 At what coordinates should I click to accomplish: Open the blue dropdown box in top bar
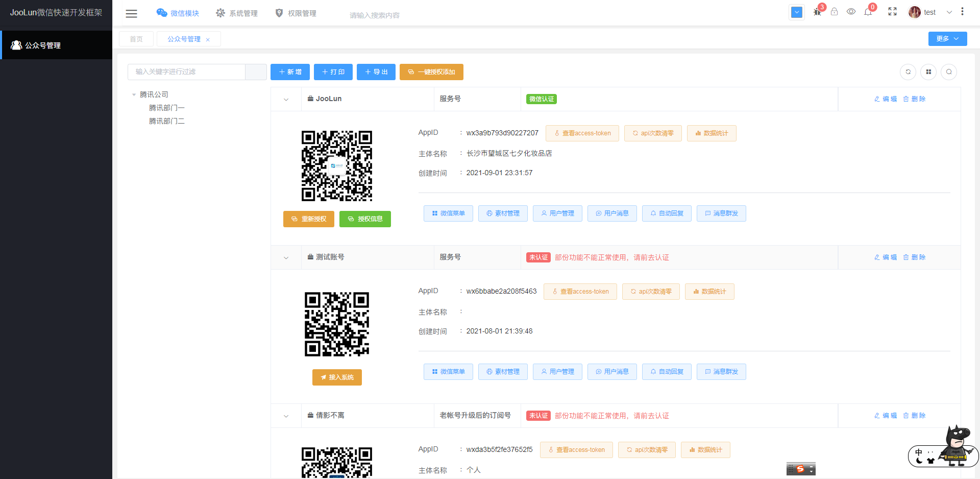pos(797,12)
